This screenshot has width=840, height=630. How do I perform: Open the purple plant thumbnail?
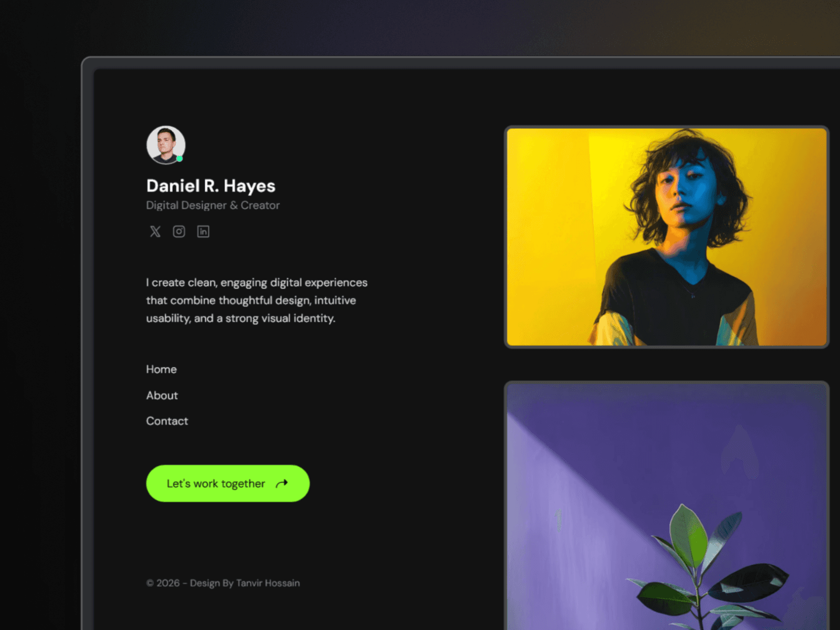tap(667, 506)
